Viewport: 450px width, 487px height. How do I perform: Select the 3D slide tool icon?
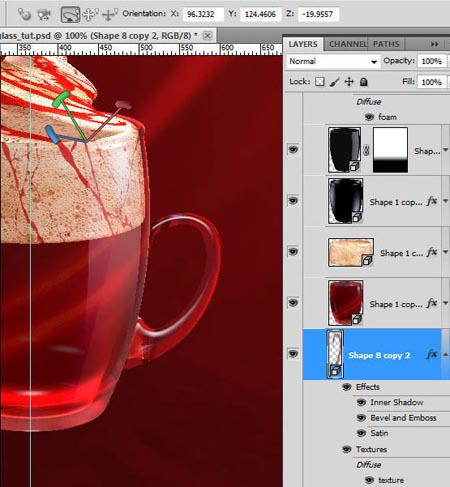coord(90,14)
